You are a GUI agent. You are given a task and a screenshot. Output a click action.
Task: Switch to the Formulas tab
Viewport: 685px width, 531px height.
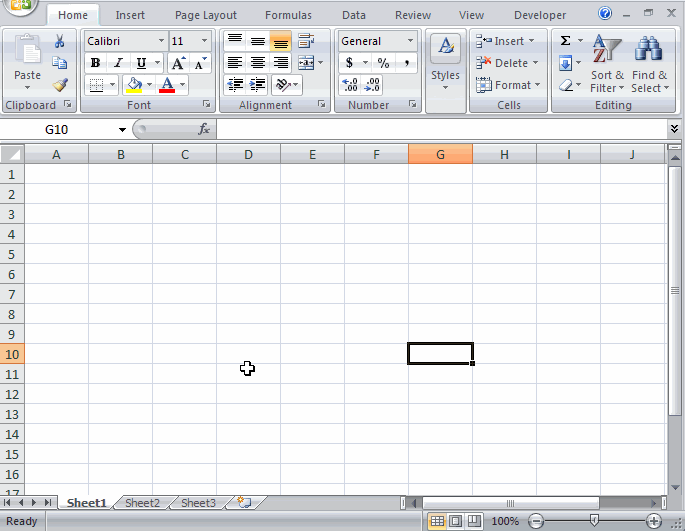[x=288, y=15]
